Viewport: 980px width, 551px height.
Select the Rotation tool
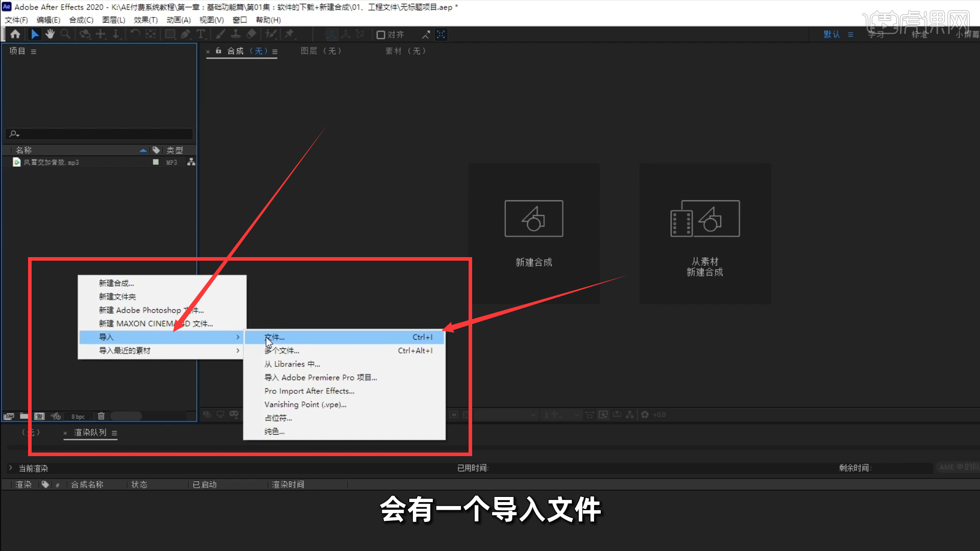pyautogui.click(x=135, y=34)
